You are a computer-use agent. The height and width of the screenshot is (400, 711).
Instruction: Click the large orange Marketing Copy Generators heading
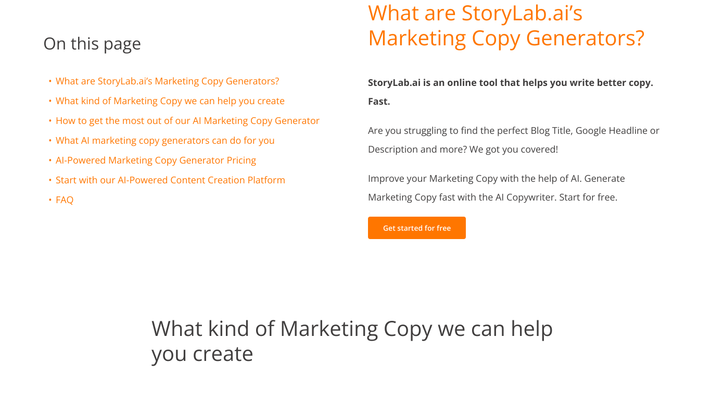(x=506, y=25)
